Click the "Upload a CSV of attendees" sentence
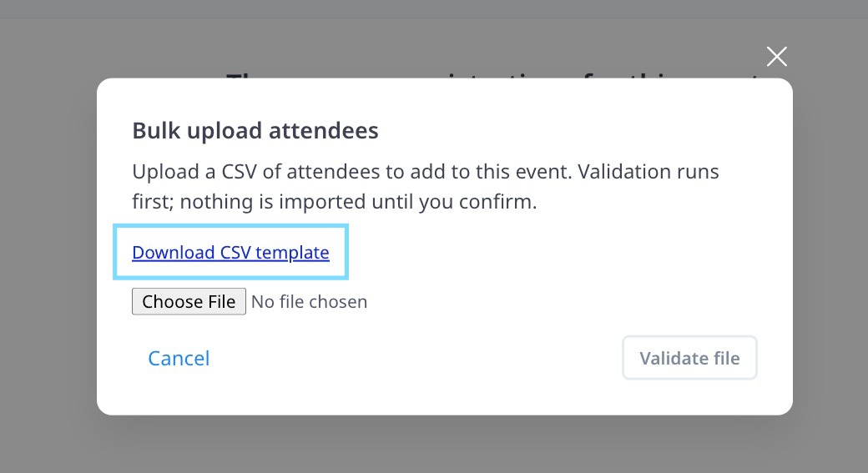The width and height of the screenshot is (868, 473). tap(267, 173)
